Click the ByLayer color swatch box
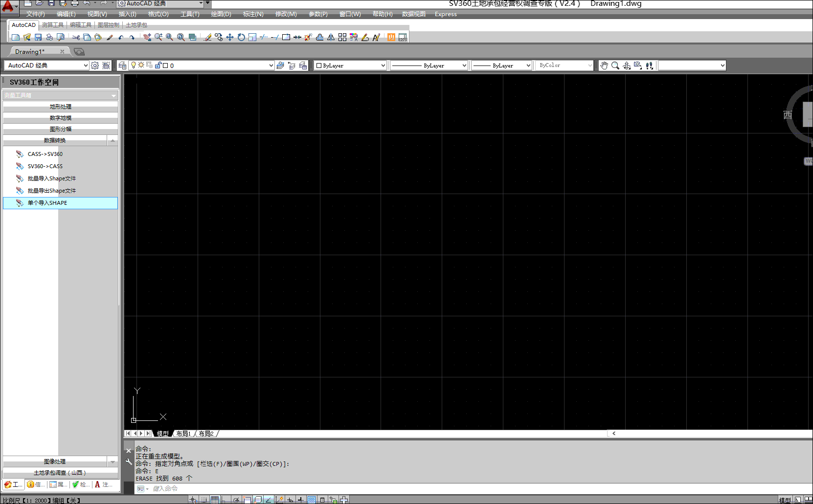813x504 pixels. 319,66
